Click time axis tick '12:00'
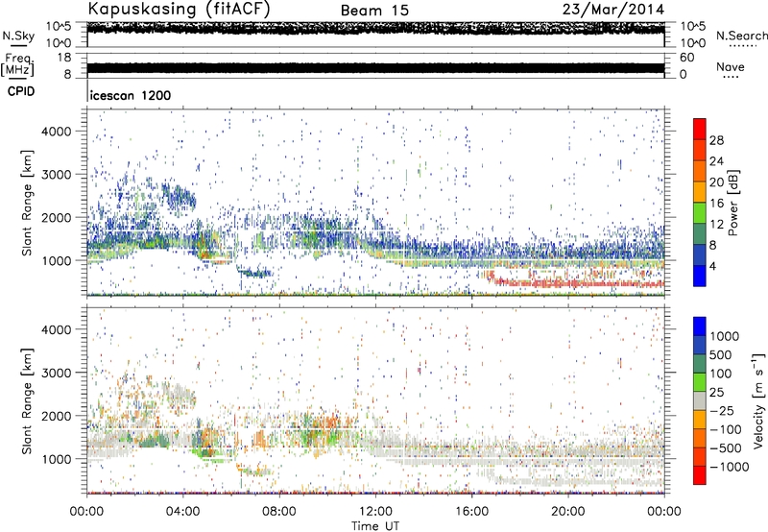Screen dimensions: 768x532 pyautogui.click(x=375, y=512)
